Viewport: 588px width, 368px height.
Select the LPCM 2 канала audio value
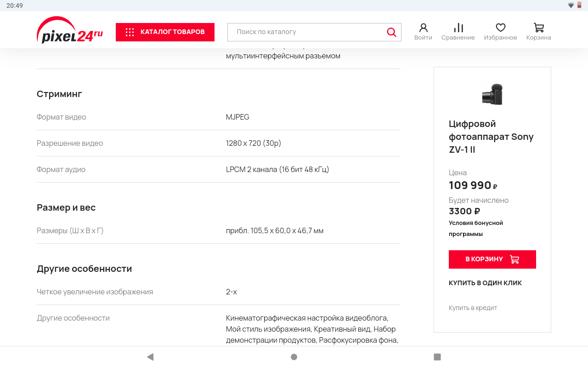[x=277, y=169]
